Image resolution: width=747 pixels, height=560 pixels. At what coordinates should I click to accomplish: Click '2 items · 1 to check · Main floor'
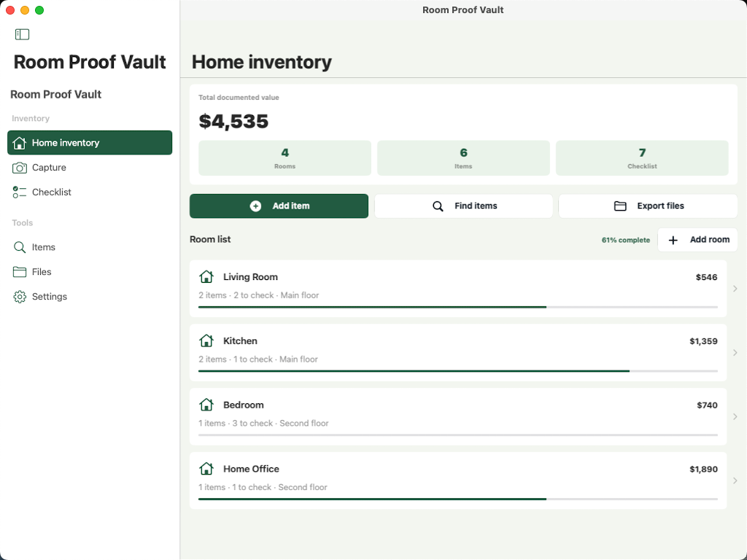[258, 359]
